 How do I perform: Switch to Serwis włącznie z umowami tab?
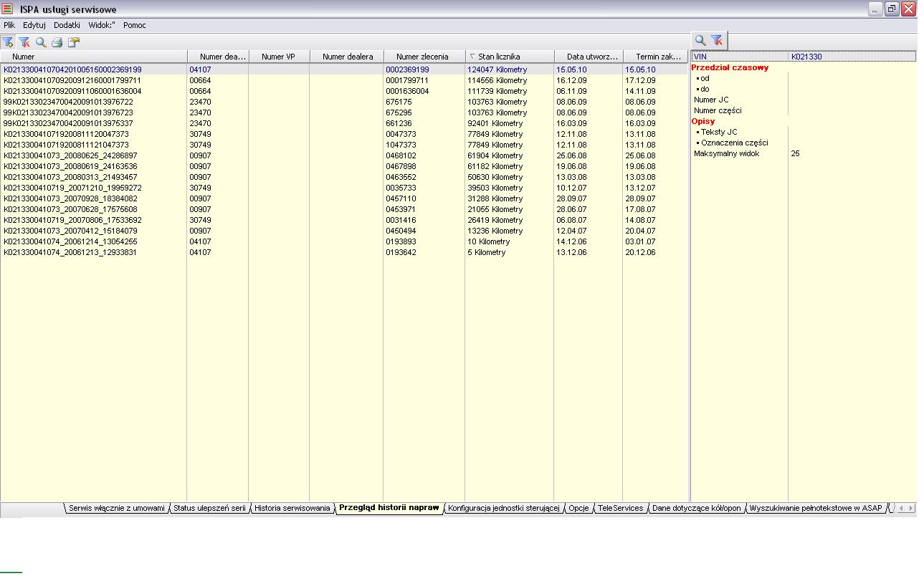coord(117,508)
